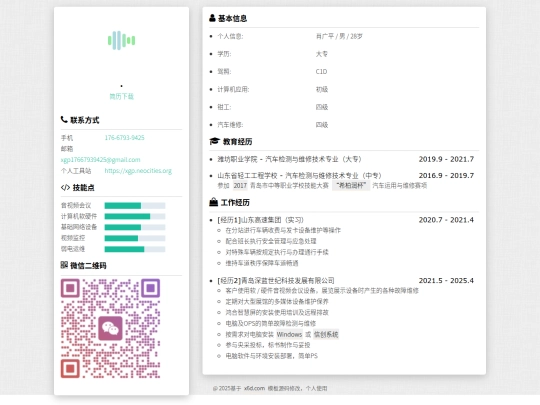Click the highlighted Windows tag

point(289,334)
